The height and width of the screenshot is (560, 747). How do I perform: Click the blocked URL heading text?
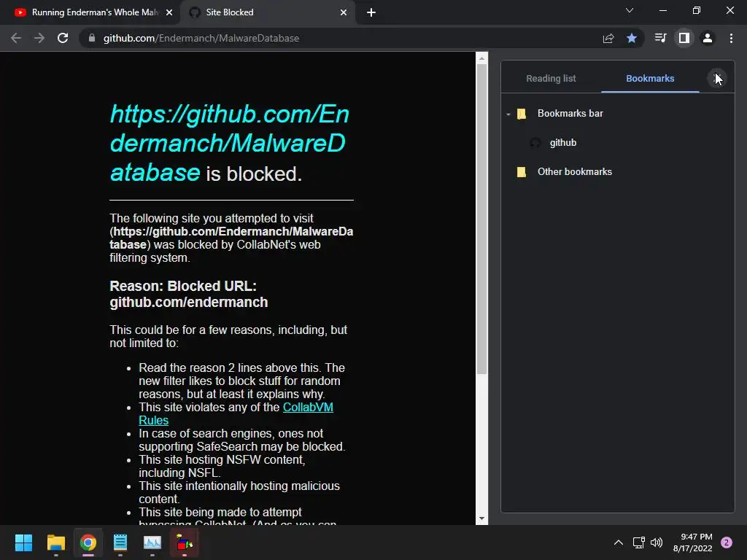click(x=230, y=144)
